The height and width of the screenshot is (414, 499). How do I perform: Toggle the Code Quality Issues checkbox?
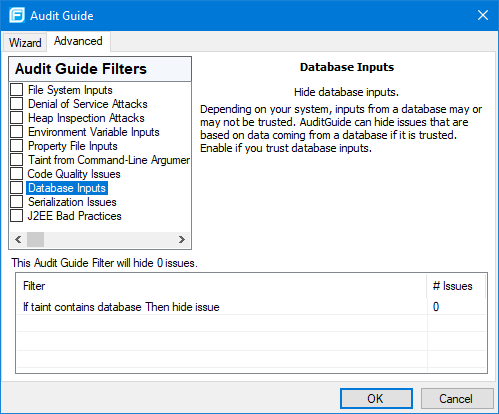(x=17, y=174)
